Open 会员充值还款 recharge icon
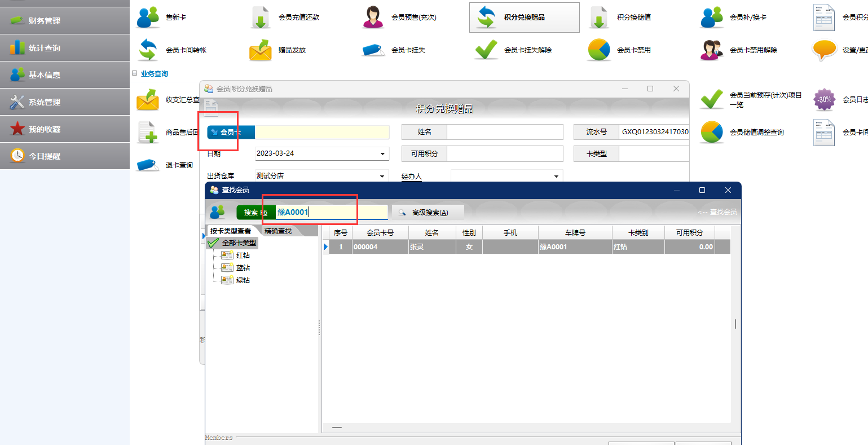 261,17
